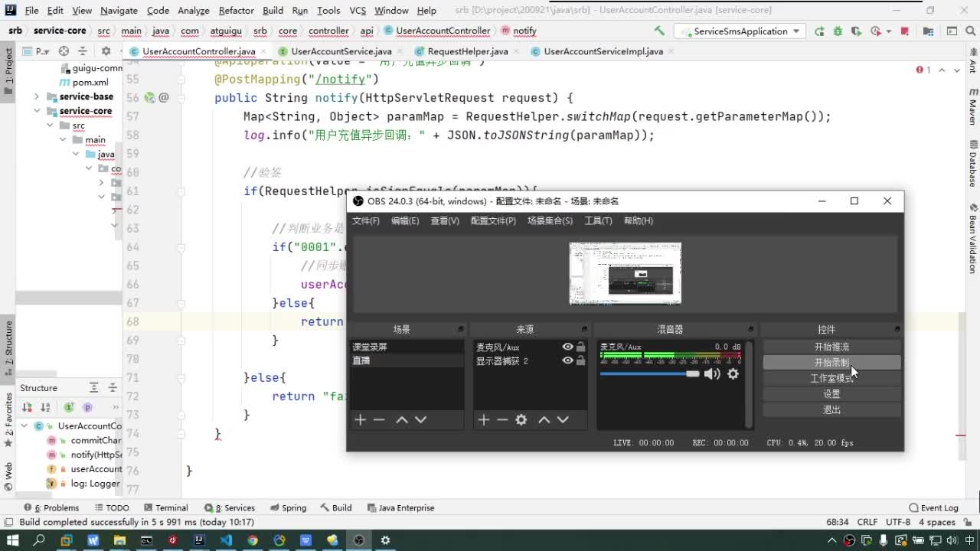Viewport: 980px width, 551px height.
Task: Open Project Structure folder icon
Action: pos(929,31)
